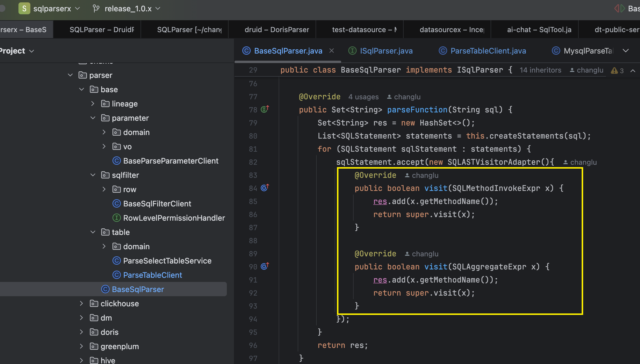Click the sqlparserx project badge icon
This screenshot has width=640, height=364.
coord(24,9)
